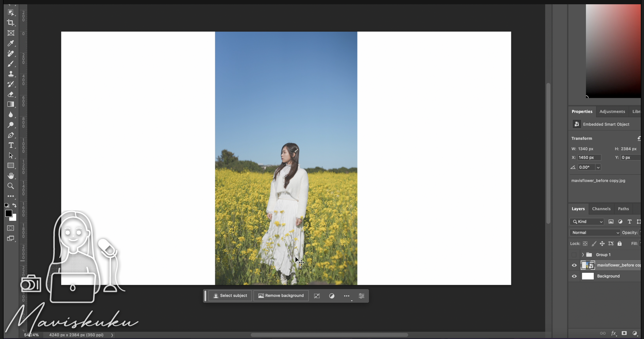Viewport: 644px width, 339px height.
Task: Click the Select subject button
Action: coord(230,296)
